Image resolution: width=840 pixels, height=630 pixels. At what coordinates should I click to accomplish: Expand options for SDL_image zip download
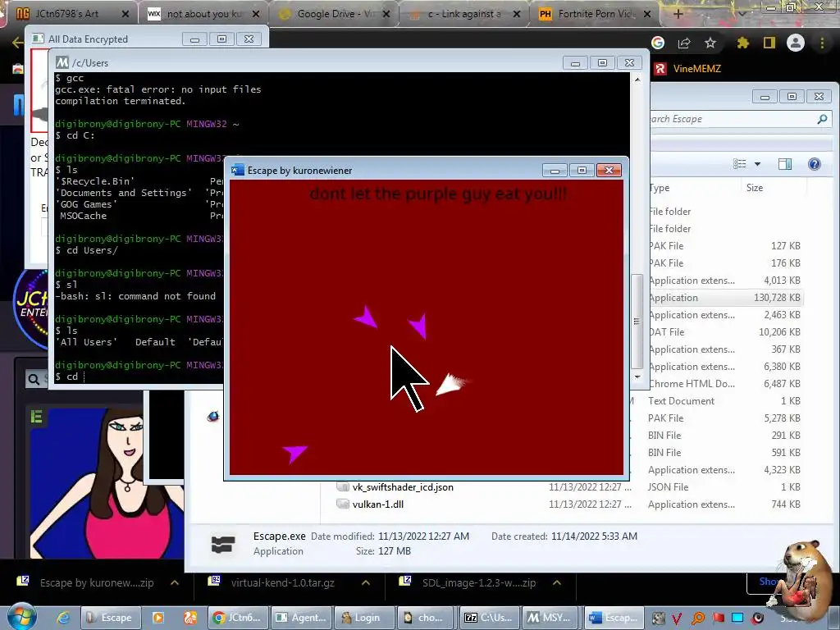point(557,583)
